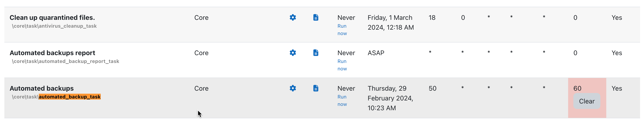
Task: Edit Automated backups report settings gear
Action: click(293, 53)
